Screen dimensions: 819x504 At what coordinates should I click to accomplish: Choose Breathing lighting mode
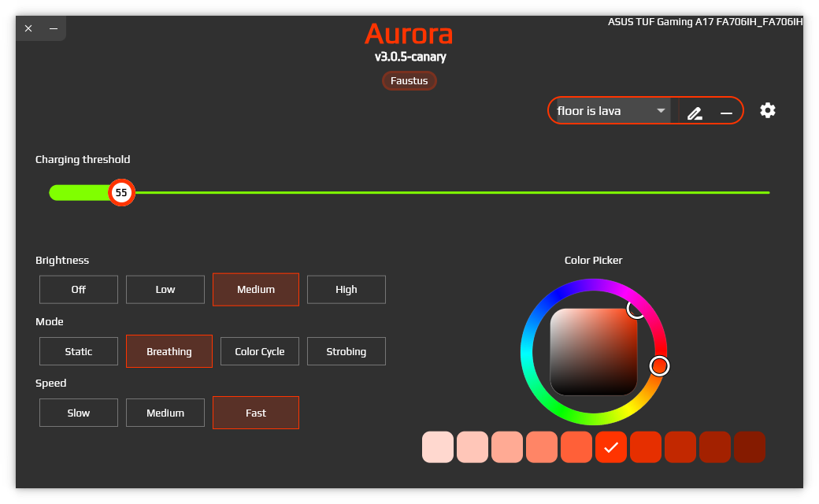point(169,351)
